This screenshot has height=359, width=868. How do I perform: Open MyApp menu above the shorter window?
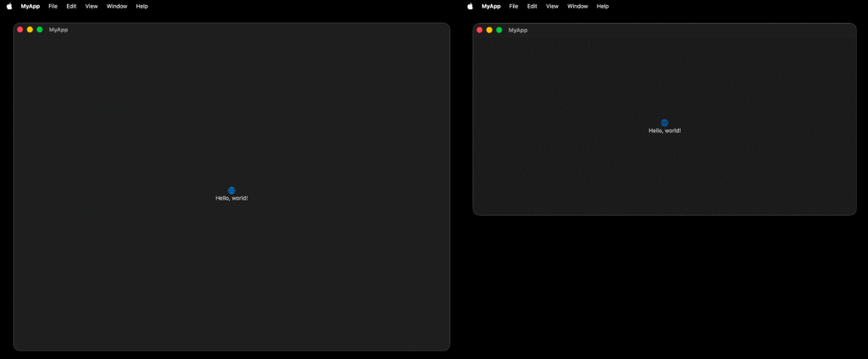491,6
